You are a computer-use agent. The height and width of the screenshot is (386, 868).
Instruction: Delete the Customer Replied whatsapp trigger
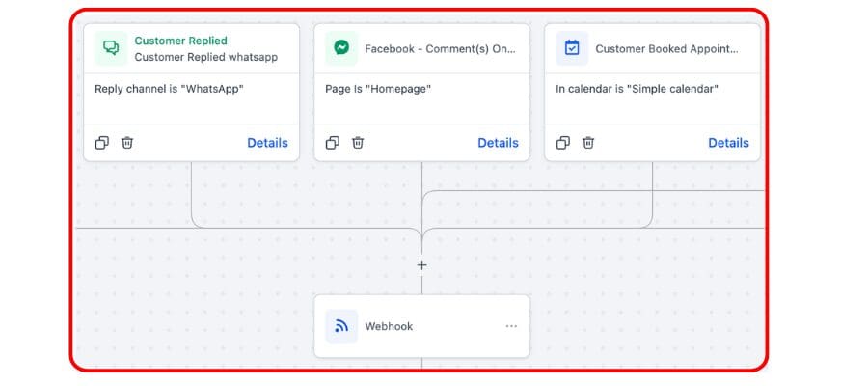127,143
